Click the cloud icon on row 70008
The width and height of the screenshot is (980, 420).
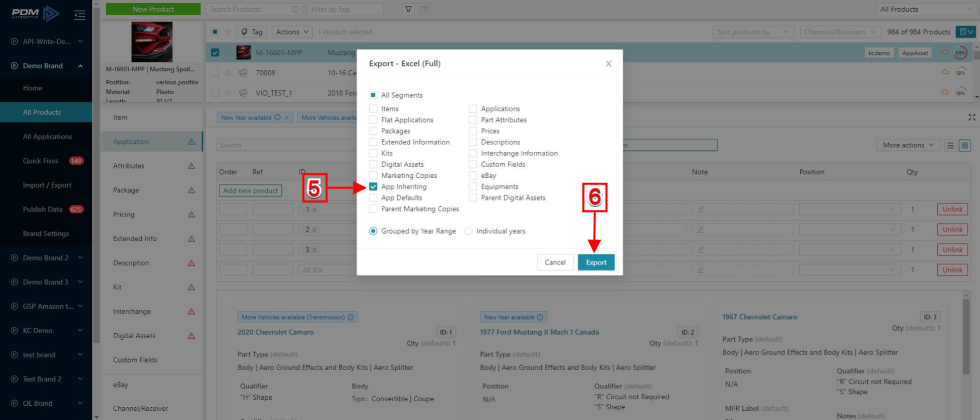(x=945, y=72)
